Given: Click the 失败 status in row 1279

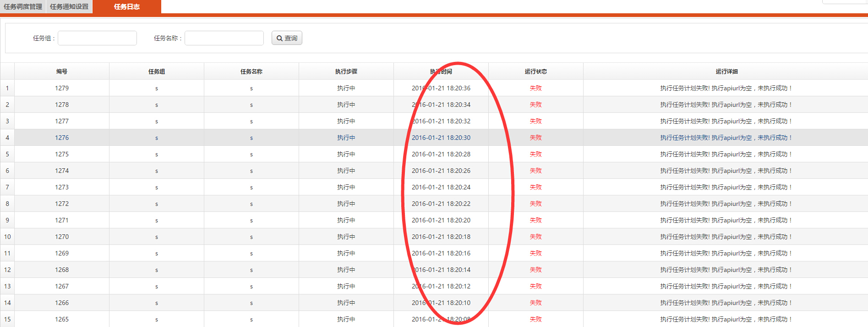Looking at the screenshot, I should [x=536, y=88].
